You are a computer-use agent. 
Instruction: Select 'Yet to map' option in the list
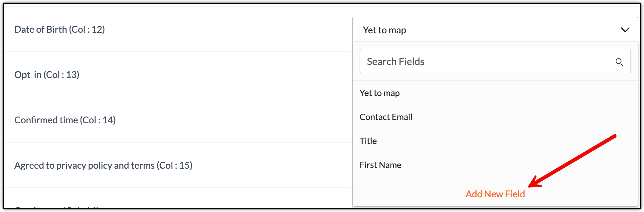[x=380, y=93]
